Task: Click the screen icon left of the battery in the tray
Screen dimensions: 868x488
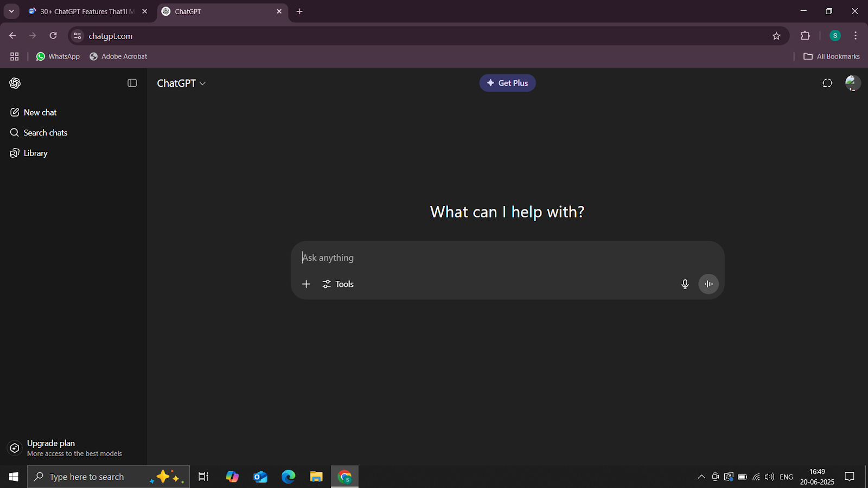Action: pos(729,477)
